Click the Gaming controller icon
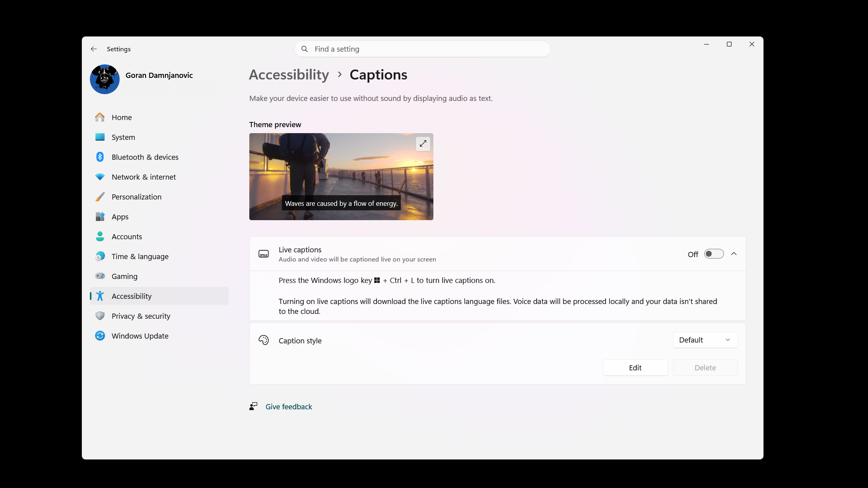This screenshot has width=868, height=488. click(x=100, y=276)
